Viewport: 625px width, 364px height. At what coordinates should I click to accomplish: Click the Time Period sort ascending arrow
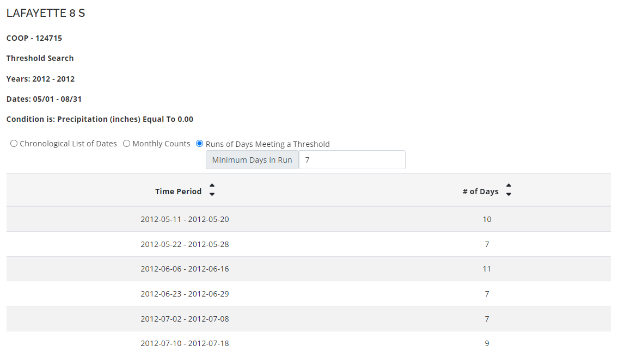(212, 187)
